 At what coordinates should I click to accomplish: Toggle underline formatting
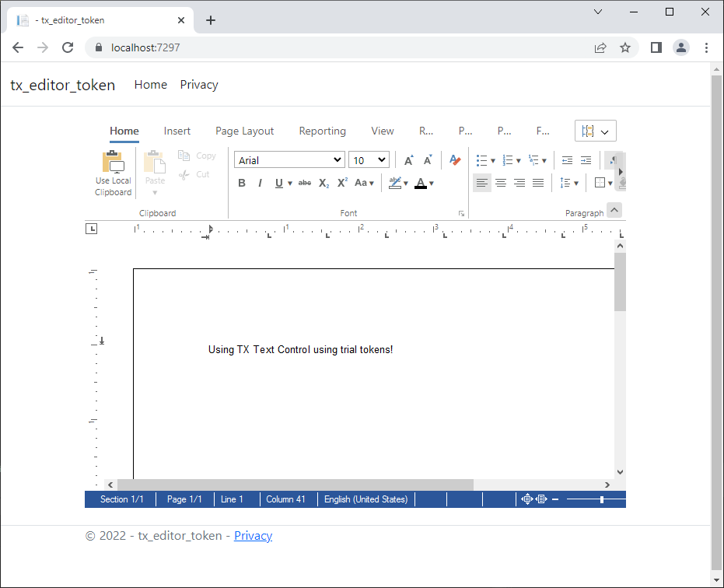click(279, 183)
